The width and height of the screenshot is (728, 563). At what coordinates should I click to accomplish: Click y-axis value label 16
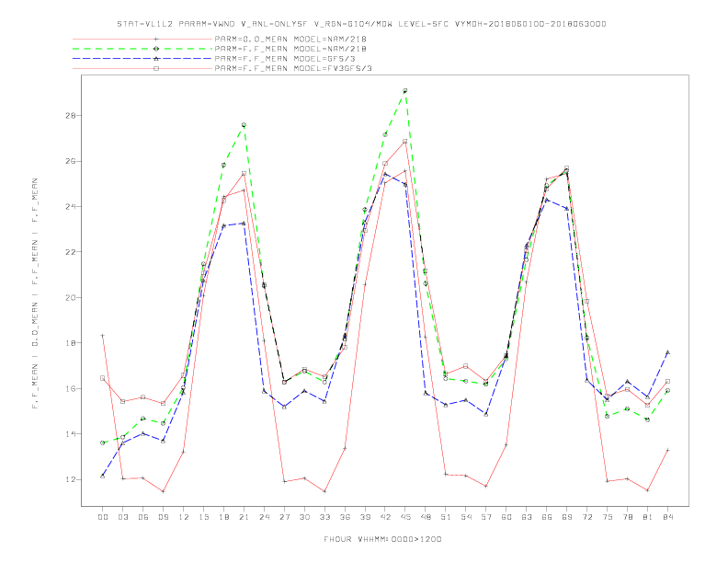coord(70,388)
